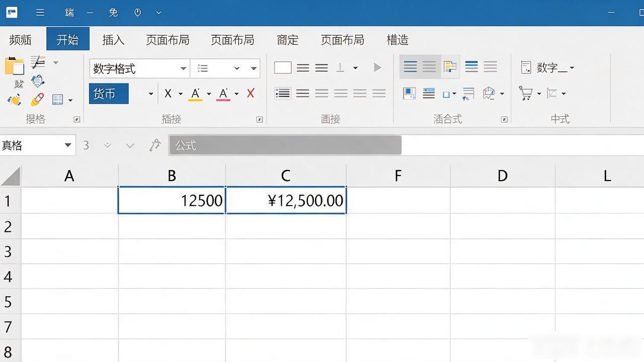644x362 pixels.
Task: Click the 公式 formula input field
Action: 285,145
